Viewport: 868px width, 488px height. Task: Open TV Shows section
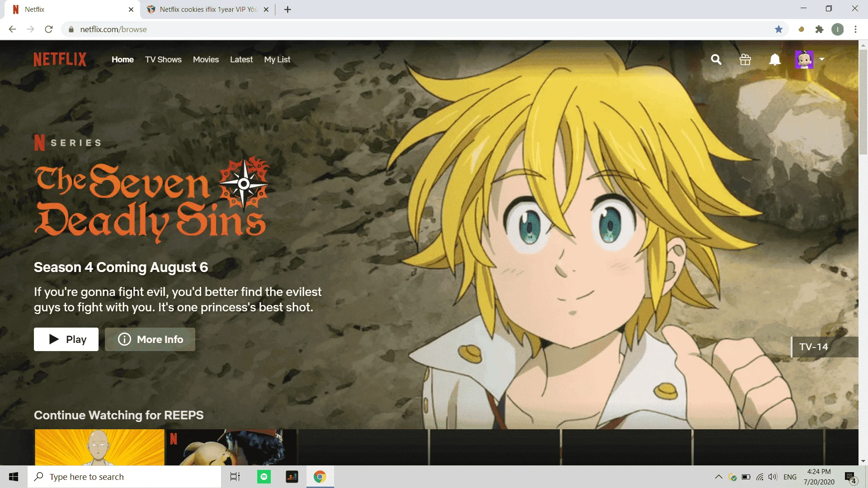pyautogui.click(x=163, y=60)
